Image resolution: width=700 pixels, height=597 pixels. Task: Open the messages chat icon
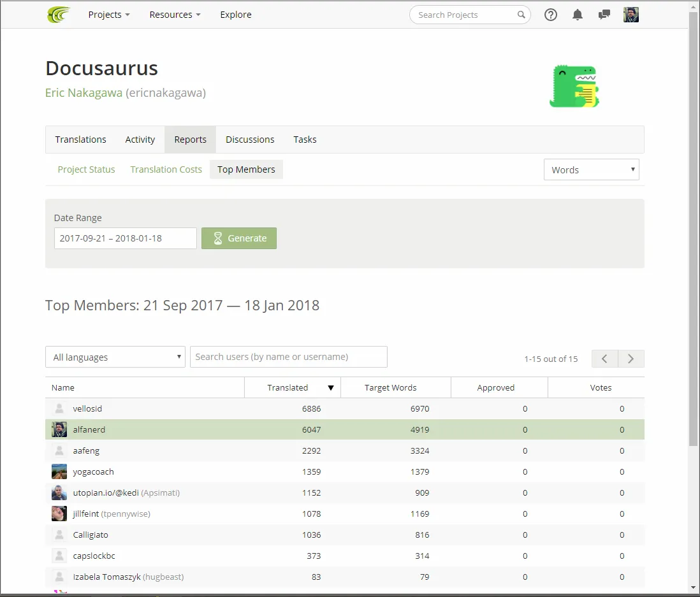(604, 15)
